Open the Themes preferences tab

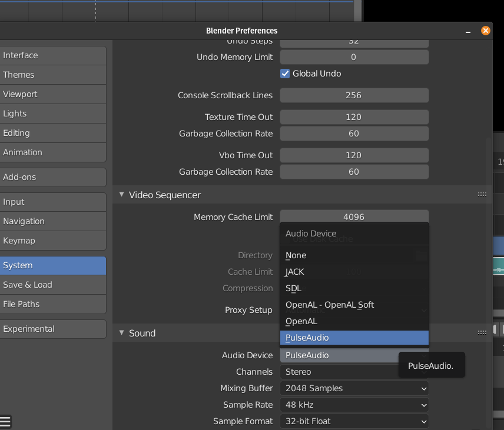[53, 75]
